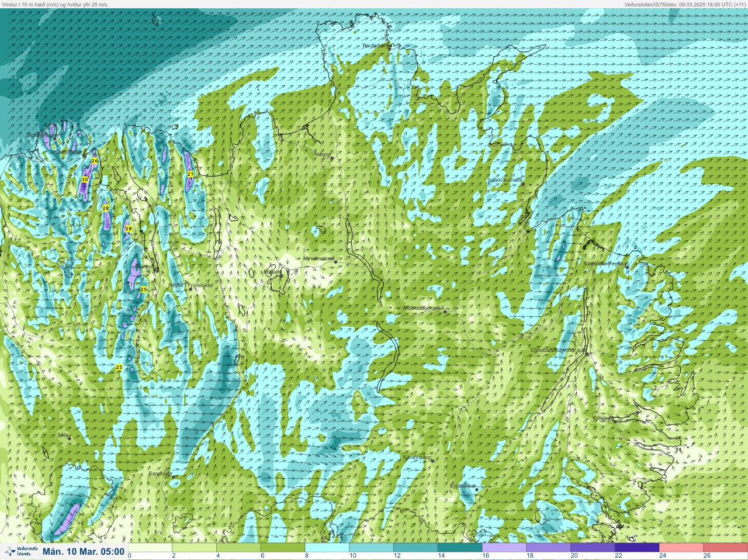
Task: Click the Sandvíkurheiði station label
Action: tap(504, 181)
